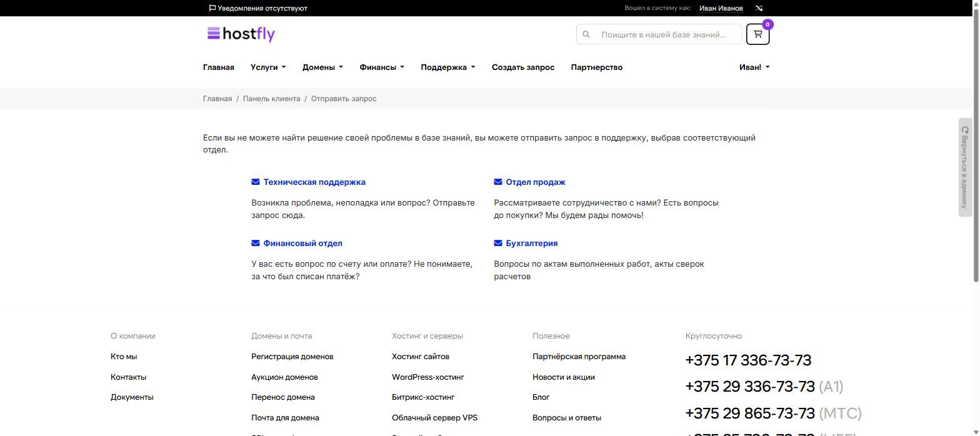The height and width of the screenshot is (436, 980).
Task: Open Отдел продаж department link
Action: tap(536, 182)
